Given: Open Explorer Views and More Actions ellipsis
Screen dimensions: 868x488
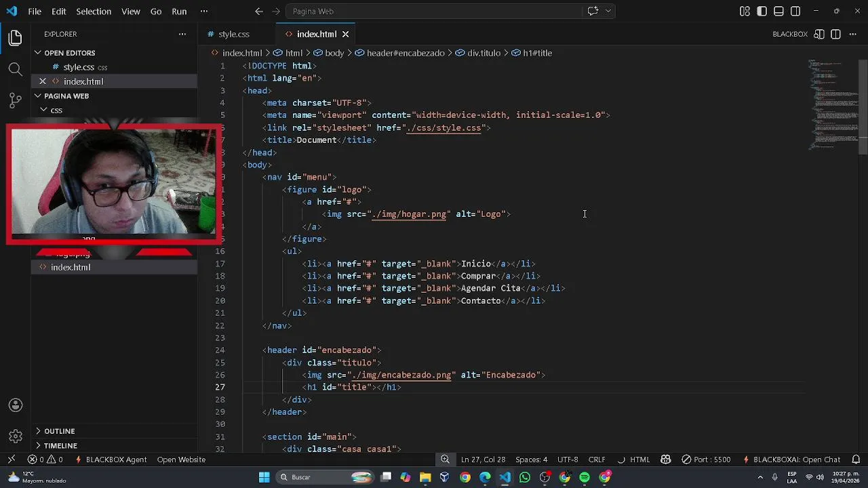Looking at the screenshot, I should pos(182,34).
